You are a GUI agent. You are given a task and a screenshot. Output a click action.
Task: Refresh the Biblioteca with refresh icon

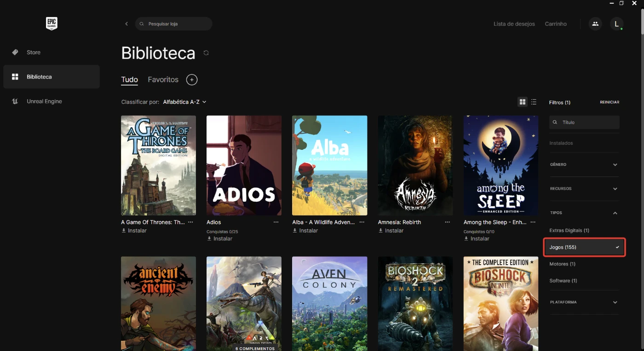coord(206,53)
